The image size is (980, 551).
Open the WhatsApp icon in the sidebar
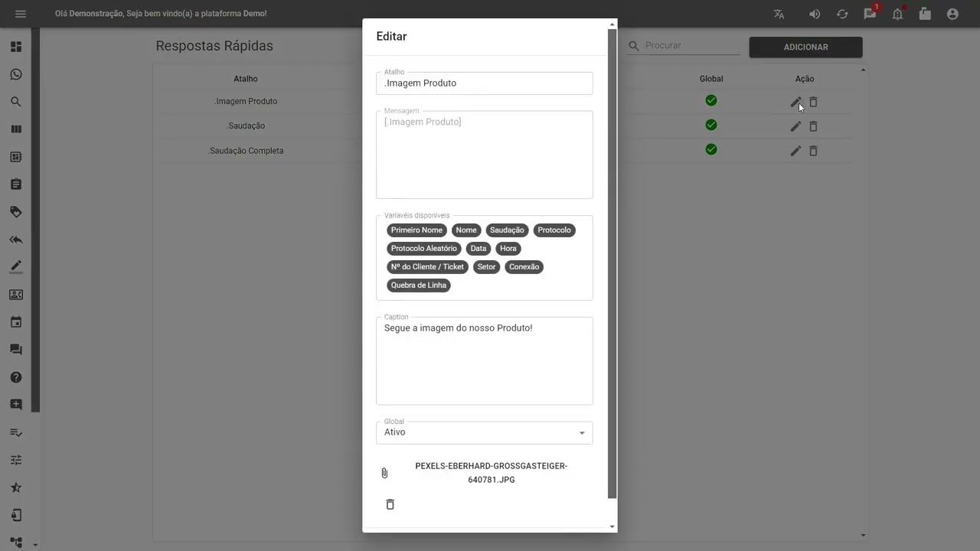(16, 74)
